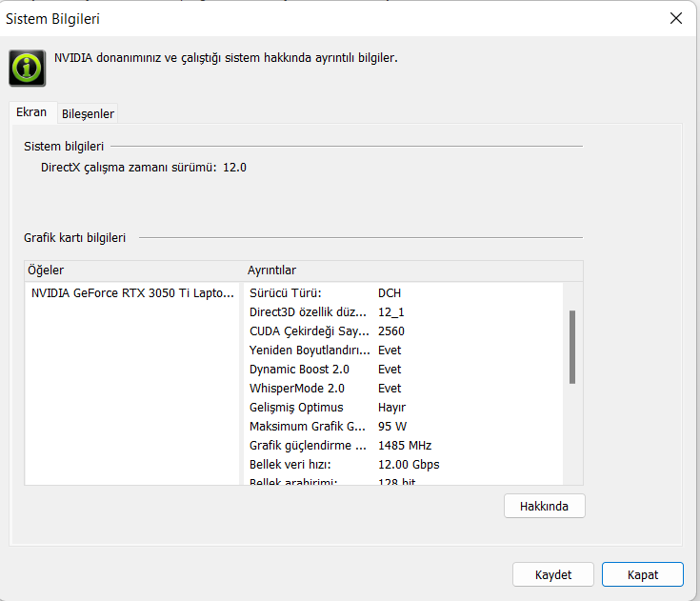Viewport: 700px width, 601px height.
Task: Click the value 1485 MHz
Action: 405,446
